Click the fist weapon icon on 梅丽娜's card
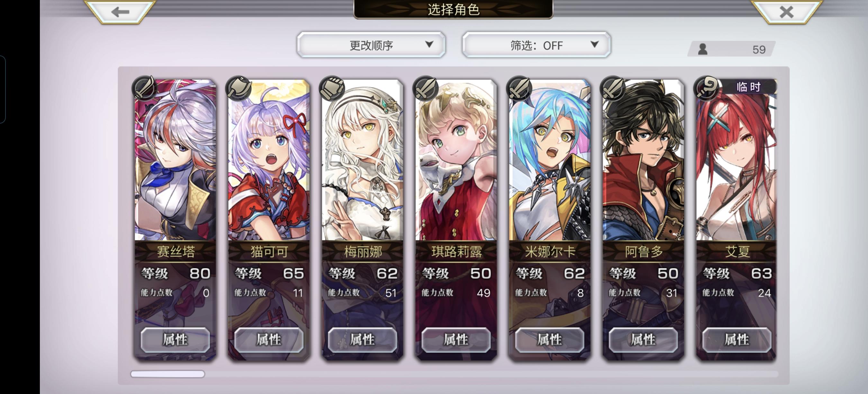The width and height of the screenshot is (868, 394). (332, 89)
